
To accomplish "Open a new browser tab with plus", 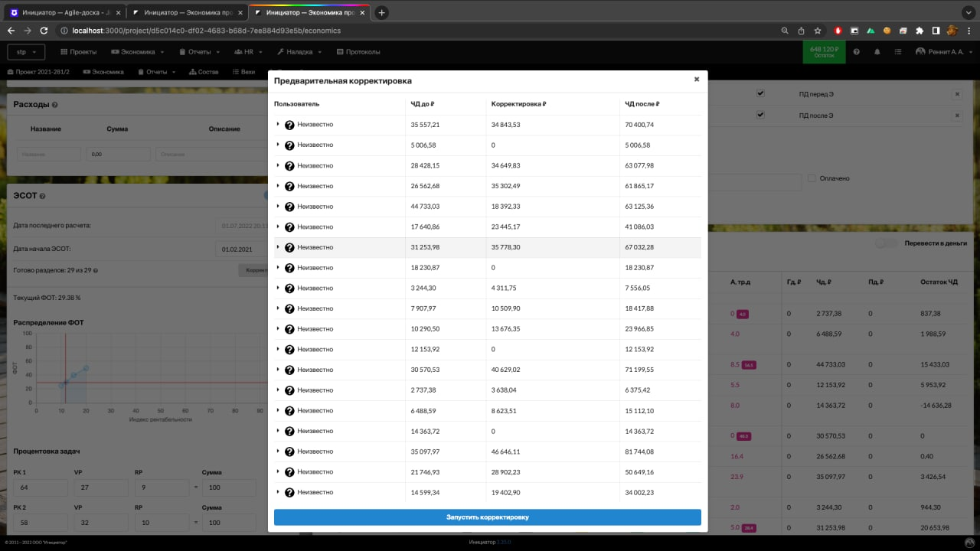I will pyautogui.click(x=382, y=12).
